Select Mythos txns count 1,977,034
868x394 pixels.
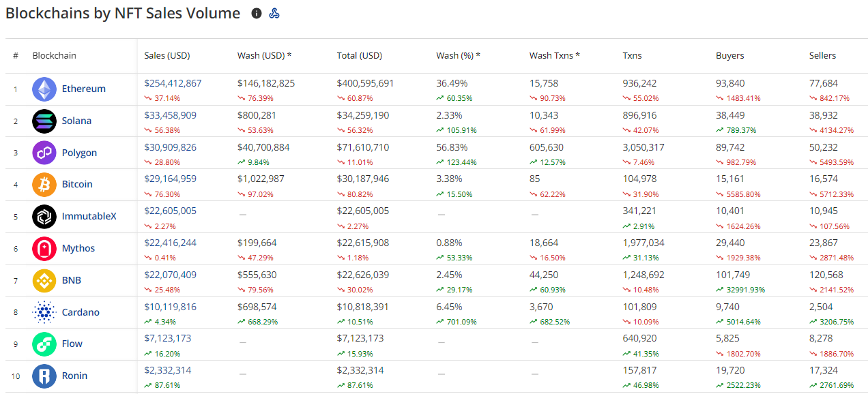click(x=643, y=243)
